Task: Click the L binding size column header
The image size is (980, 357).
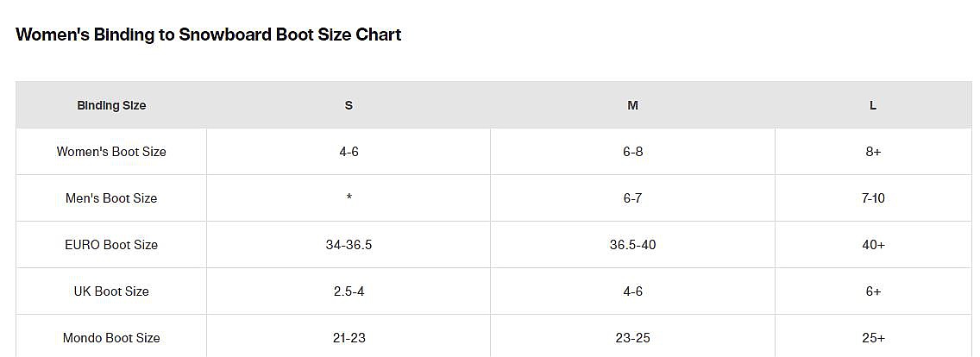Action: tap(873, 105)
